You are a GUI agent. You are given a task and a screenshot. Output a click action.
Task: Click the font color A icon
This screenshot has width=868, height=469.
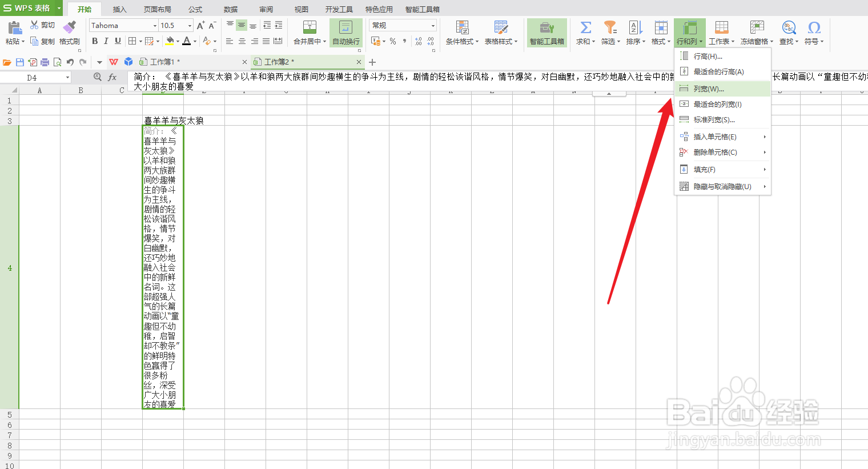point(187,41)
